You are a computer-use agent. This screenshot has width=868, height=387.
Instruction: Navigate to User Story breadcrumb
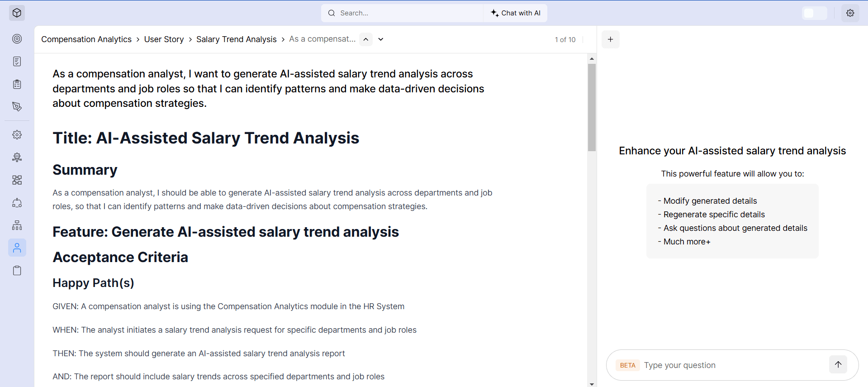(164, 39)
